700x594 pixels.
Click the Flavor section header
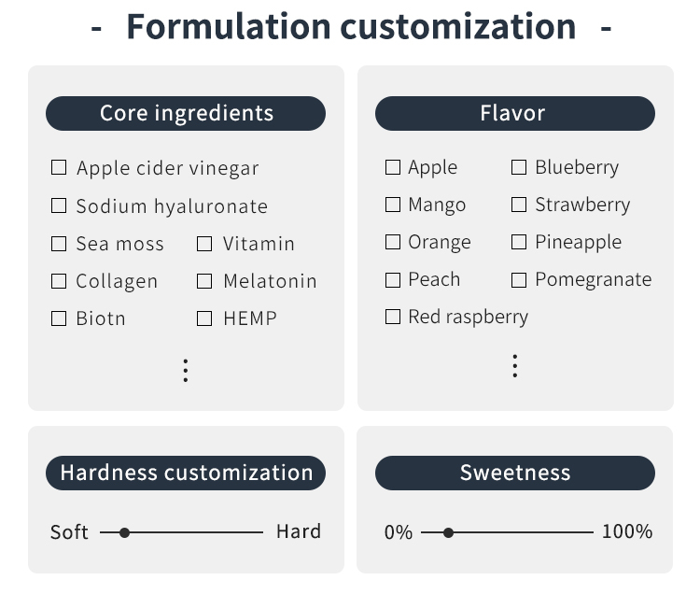point(514,113)
